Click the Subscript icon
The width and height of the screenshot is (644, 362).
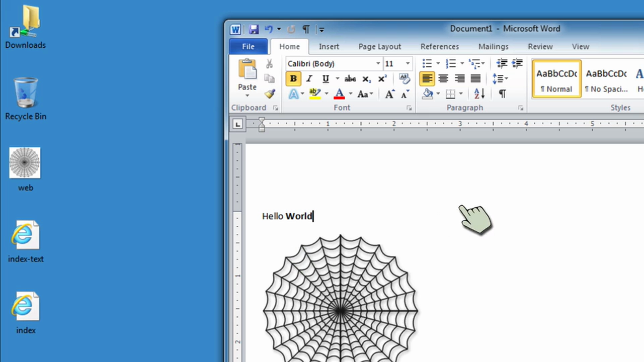coord(366,79)
